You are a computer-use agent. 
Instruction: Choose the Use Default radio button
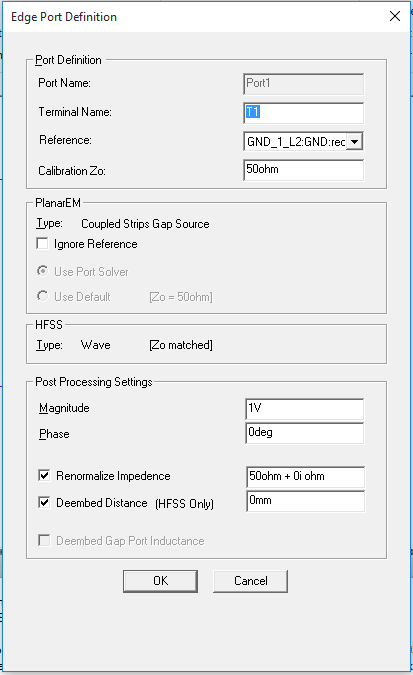(x=42, y=296)
